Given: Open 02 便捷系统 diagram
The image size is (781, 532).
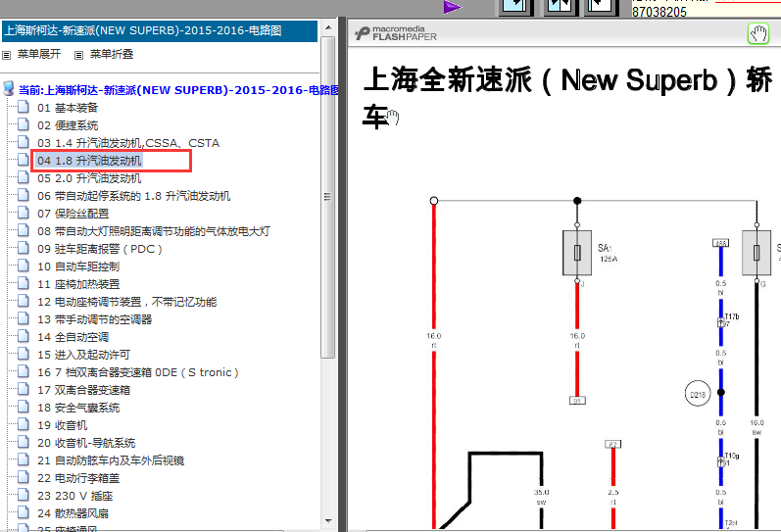Looking at the screenshot, I should coord(68,125).
